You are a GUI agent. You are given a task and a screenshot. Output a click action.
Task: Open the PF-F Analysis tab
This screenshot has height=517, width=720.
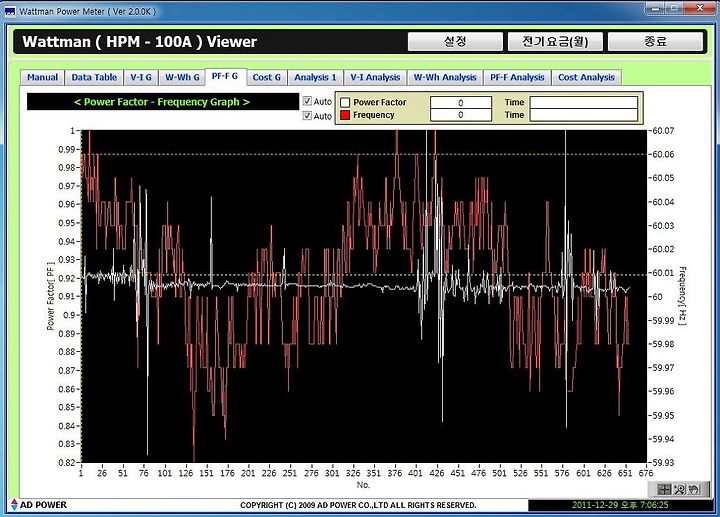517,77
